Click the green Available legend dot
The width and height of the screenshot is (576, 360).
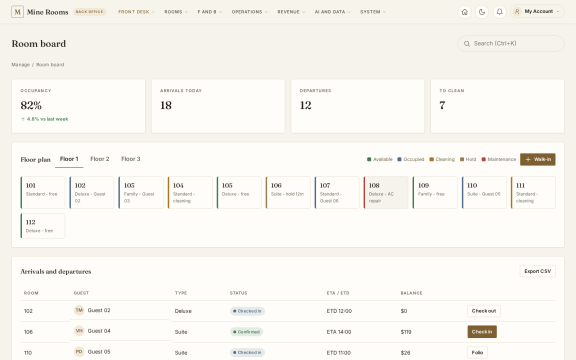pyautogui.click(x=369, y=159)
